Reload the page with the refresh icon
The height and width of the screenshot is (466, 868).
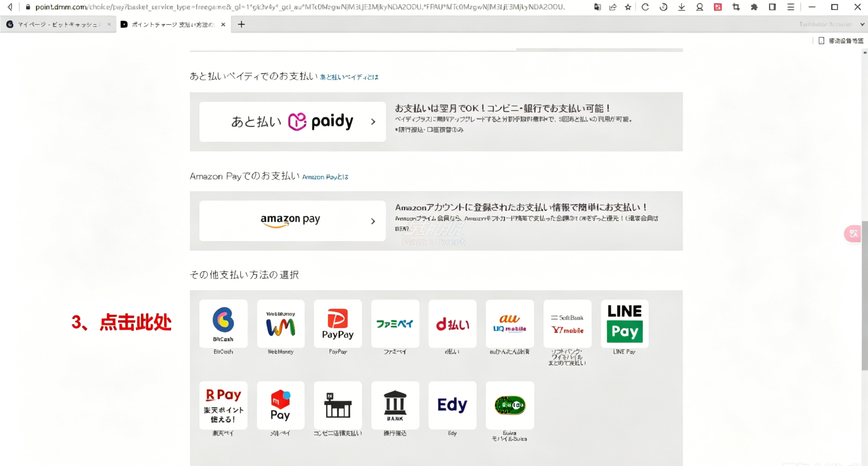645,7
